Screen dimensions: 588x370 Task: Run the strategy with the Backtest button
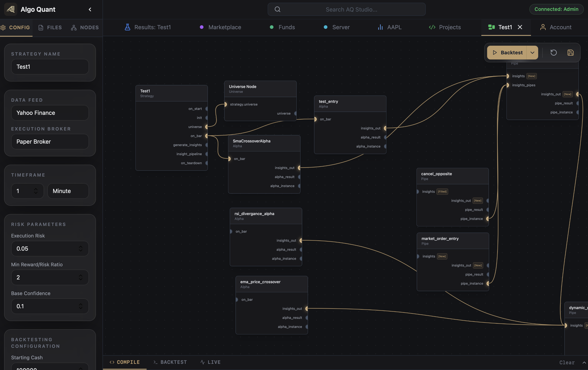pos(507,52)
